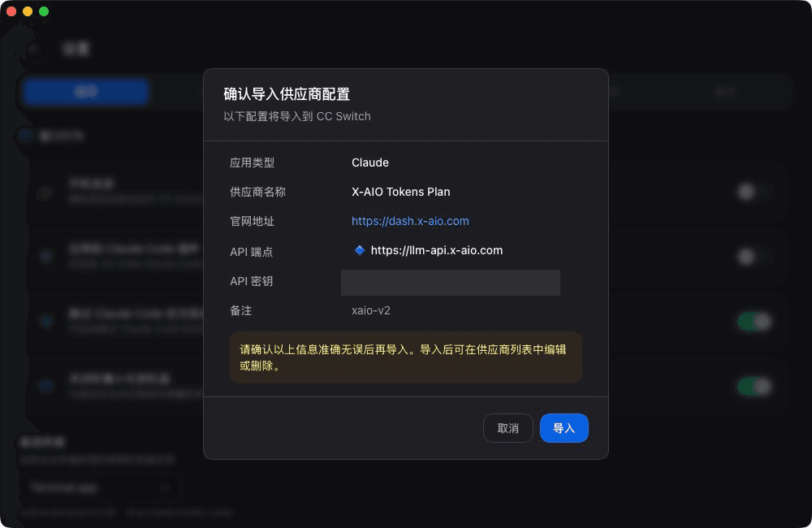The height and width of the screenshot is (528, 812).
Task: Select the https://llm-api.x-aio.com endpoint text
Action: [x=437, y=251]
